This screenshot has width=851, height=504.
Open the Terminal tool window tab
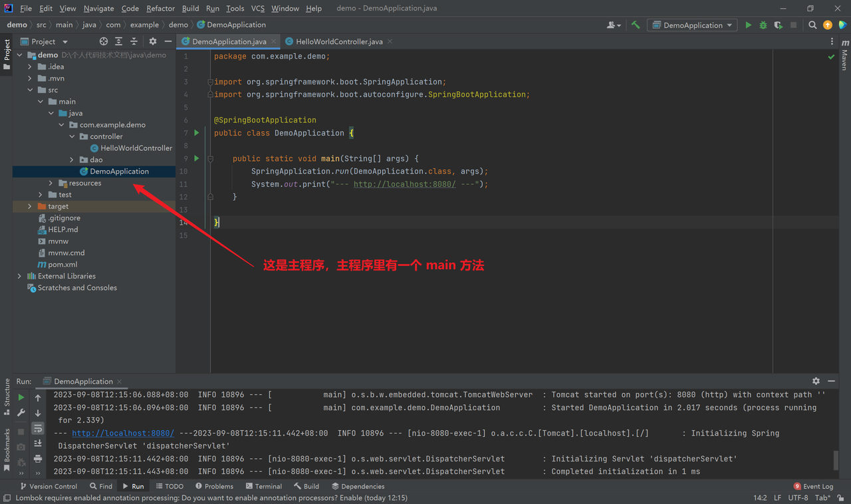(264, 486)
